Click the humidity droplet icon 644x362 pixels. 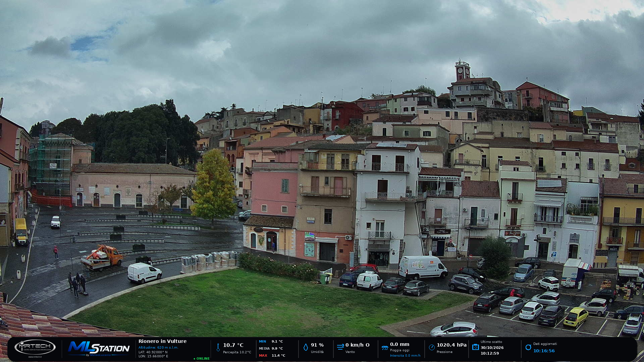coord(306,347)
